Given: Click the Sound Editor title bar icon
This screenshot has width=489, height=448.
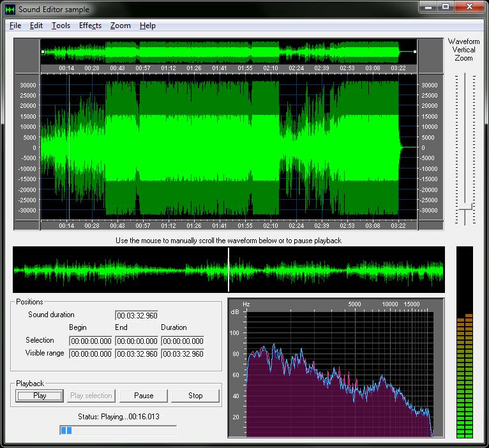Looking at the screenshot, I should point(10,10).
